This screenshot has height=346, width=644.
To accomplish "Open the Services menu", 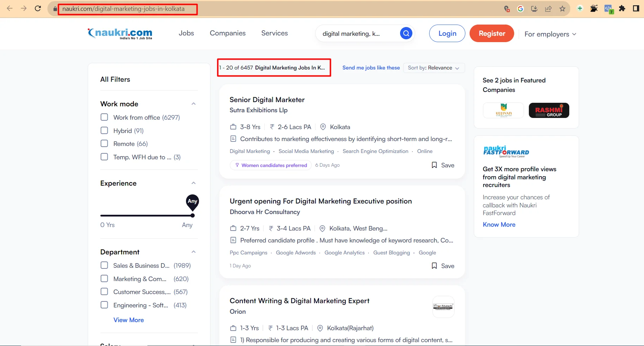I will (274, 33).
